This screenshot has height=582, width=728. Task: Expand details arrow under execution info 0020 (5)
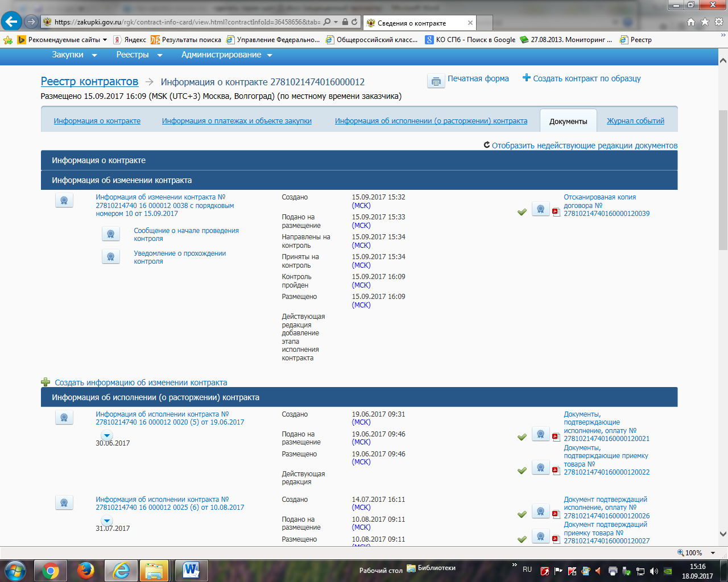(106, 435)
